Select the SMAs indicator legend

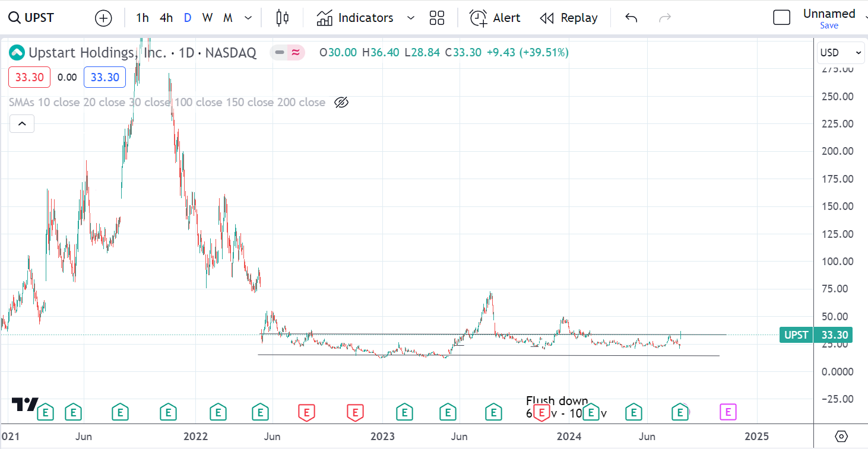[x=167, y=102]
